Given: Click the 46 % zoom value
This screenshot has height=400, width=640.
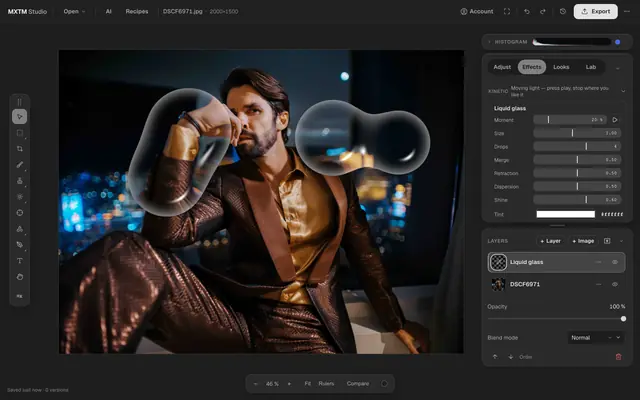Looking at the screenshot, I should coord(272,384).
